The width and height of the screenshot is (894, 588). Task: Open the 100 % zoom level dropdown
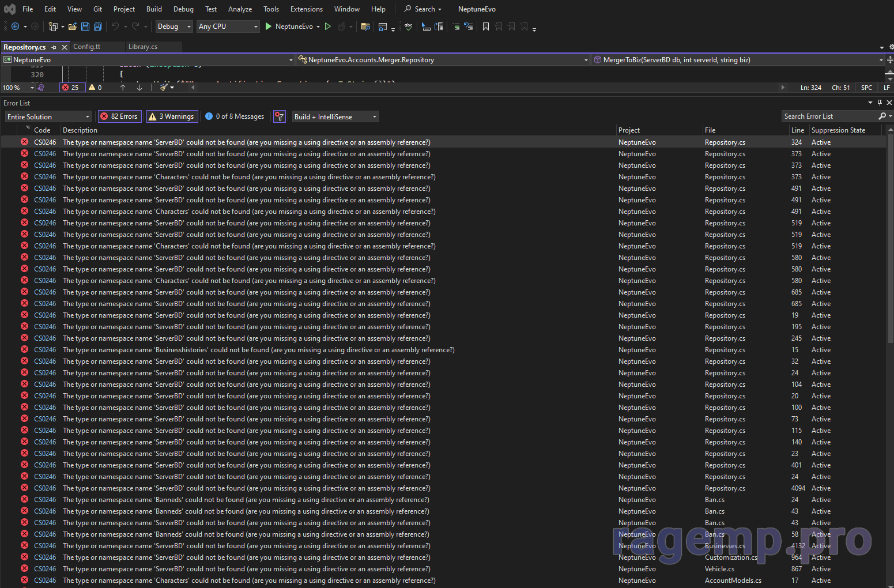pyautogui.click(x=18, y=88)
